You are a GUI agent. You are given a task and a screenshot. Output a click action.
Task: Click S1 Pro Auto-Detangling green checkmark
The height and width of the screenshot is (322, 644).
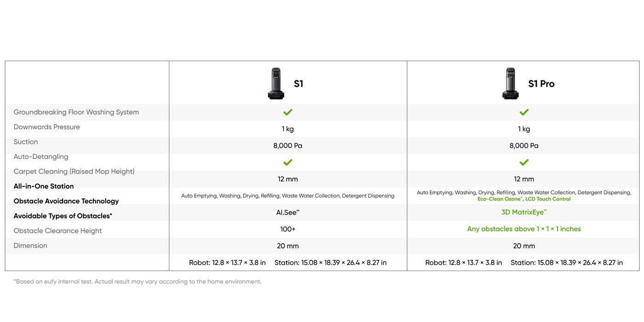(x=524, y=162)
